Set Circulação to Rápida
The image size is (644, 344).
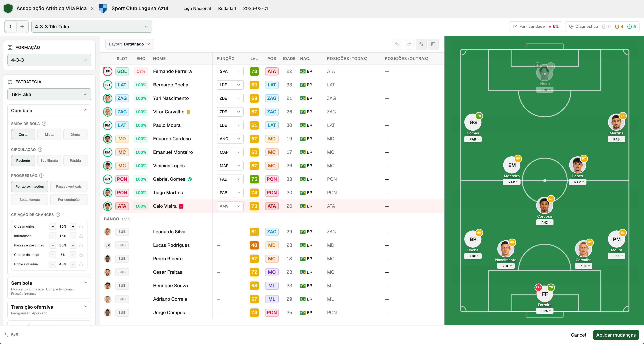[x=75, y=161]
